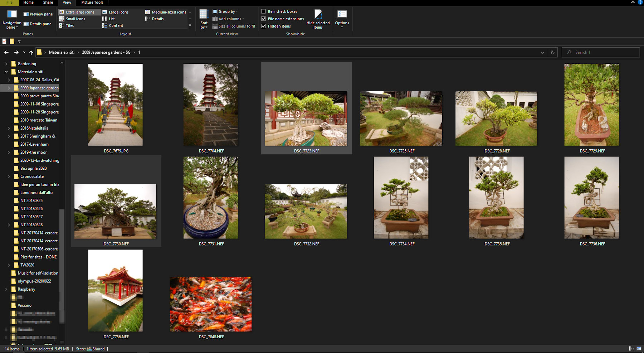The height and width of the screenshot is (353, 644).
Task: Click Hide selected items icon
Action: tap(318, 14)
